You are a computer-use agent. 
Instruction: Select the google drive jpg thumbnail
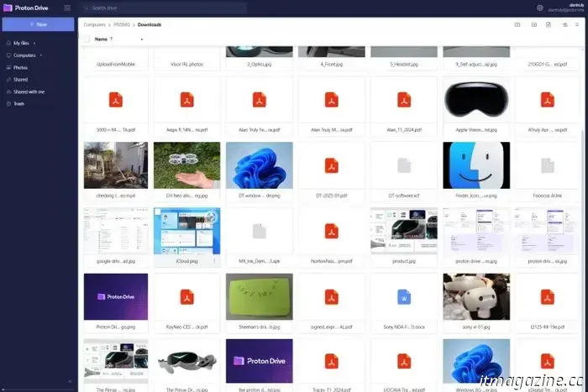coord(116,231)
